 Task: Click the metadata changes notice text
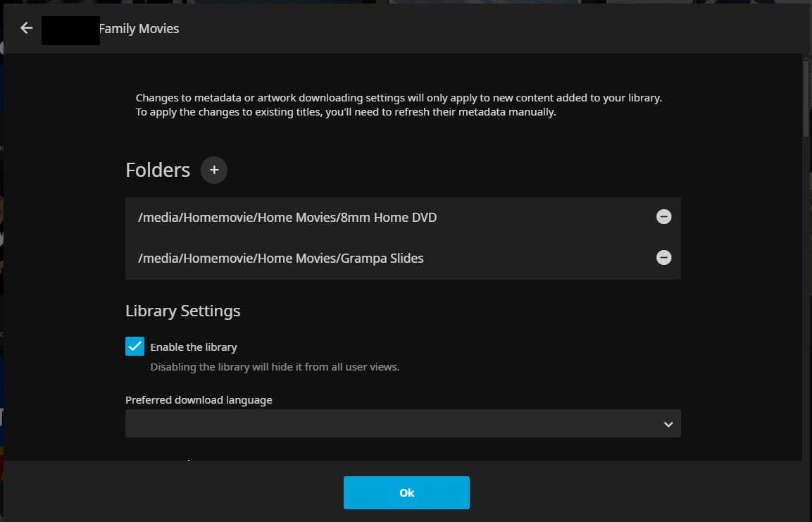point(398,105)
